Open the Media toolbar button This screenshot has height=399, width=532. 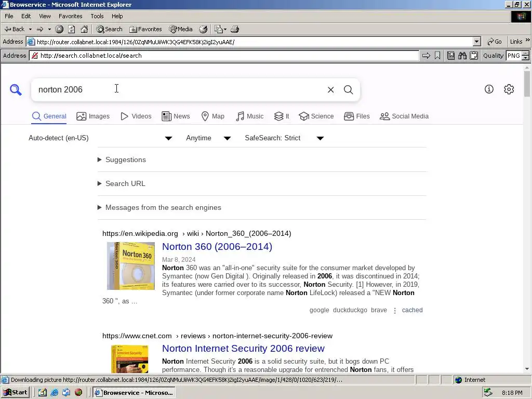181,29
